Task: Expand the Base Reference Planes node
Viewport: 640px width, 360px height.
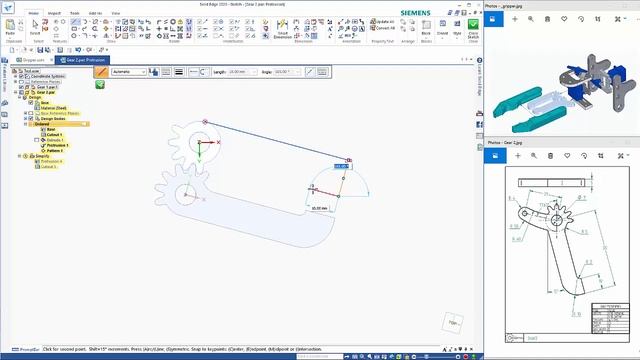Action: coord(25,113)
